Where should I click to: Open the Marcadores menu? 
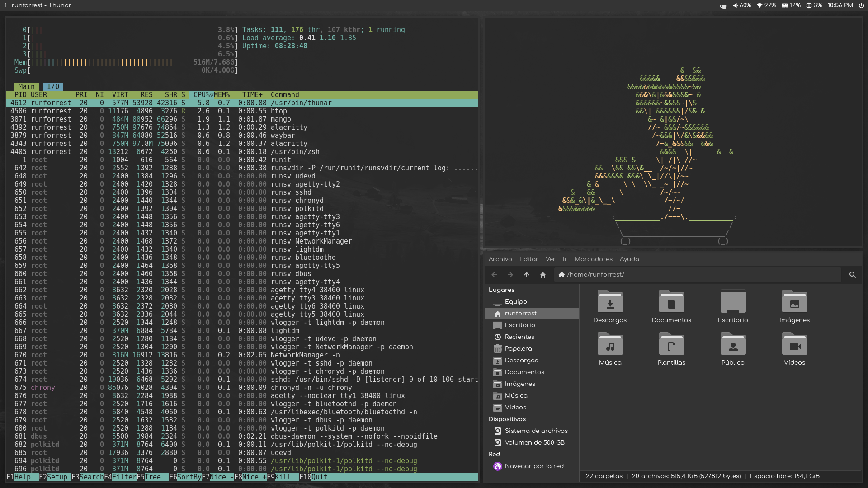pyautogui.click(x=593, y=259)
